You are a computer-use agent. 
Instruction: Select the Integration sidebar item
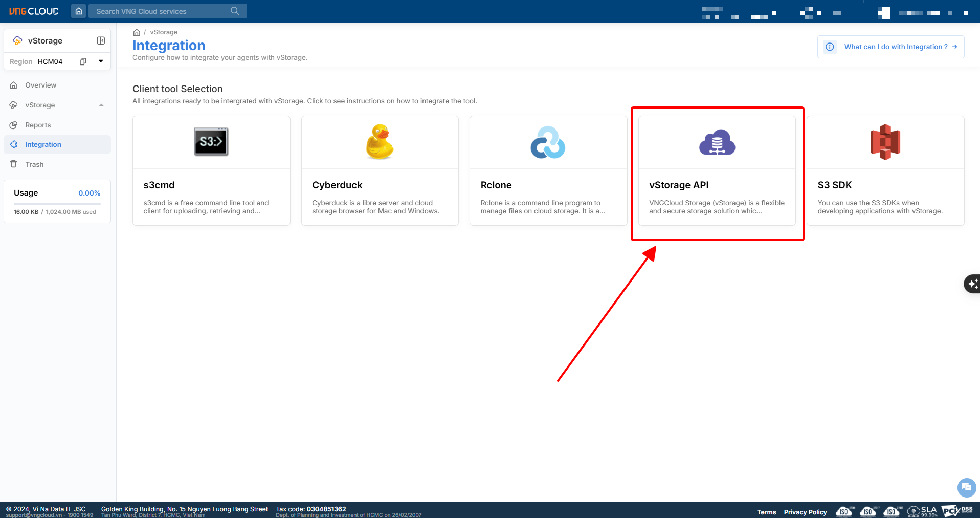(x=43, y=144)
